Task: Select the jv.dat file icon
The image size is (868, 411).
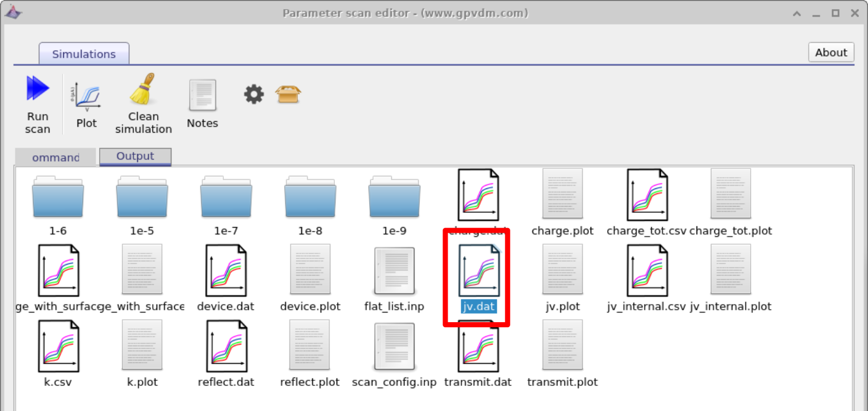Action: pyautogui.click(x=477, y=270)
